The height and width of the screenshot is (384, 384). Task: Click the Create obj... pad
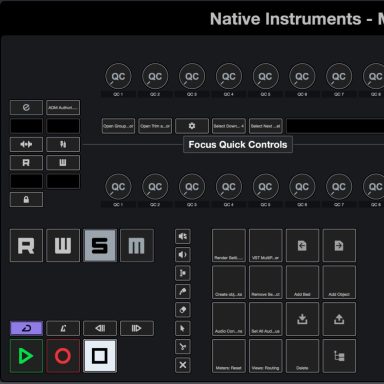[x=229, y=282]
